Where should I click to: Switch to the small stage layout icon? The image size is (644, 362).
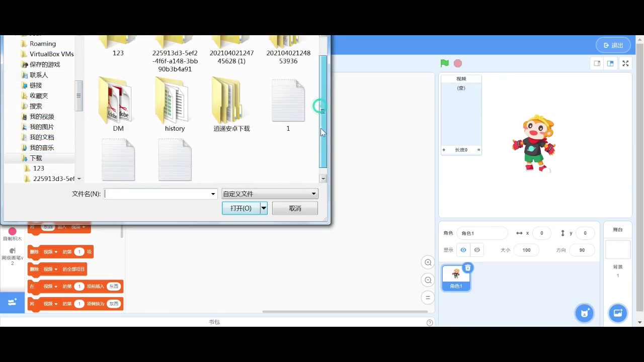pos(597,63)
